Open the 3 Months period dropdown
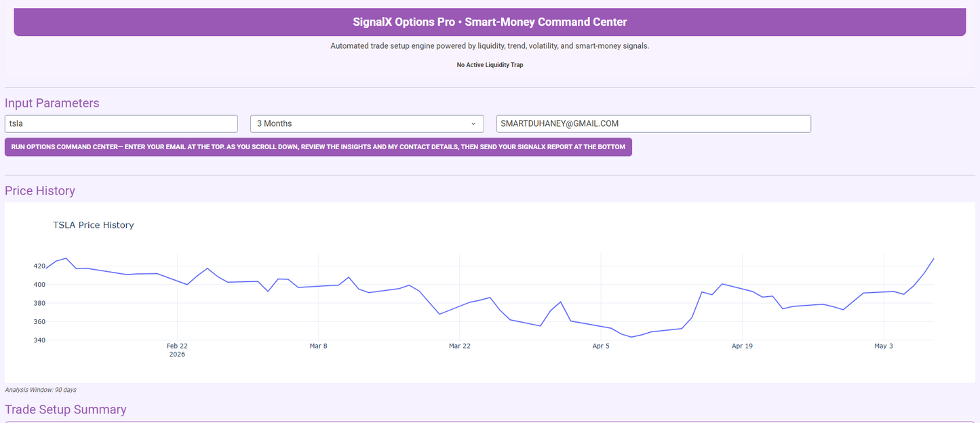 tap(367, 123)
